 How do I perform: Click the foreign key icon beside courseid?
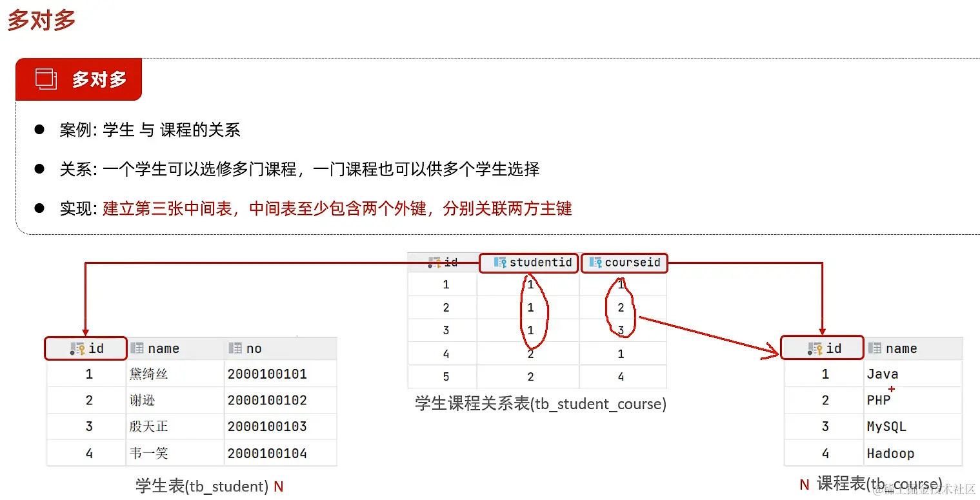point(595,263)
